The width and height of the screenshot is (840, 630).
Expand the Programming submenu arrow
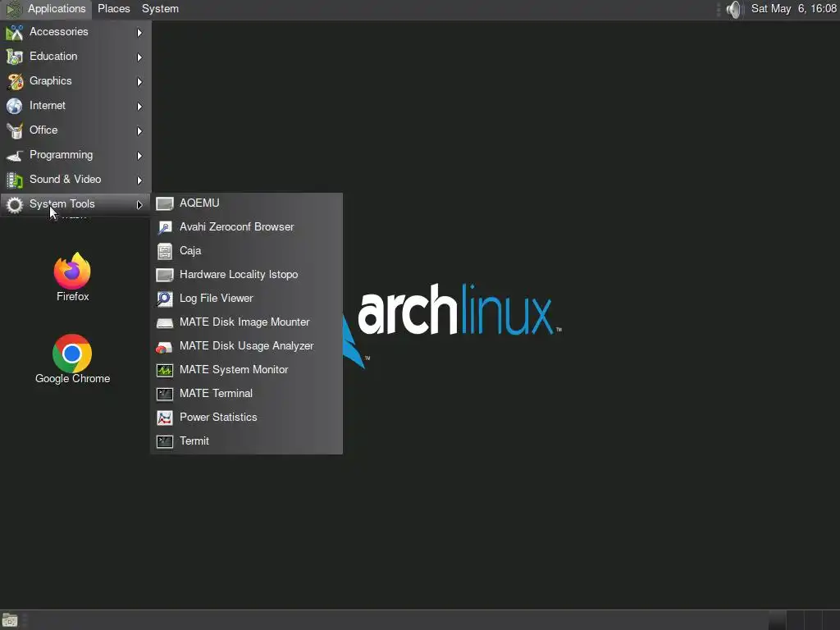point(139,156)
